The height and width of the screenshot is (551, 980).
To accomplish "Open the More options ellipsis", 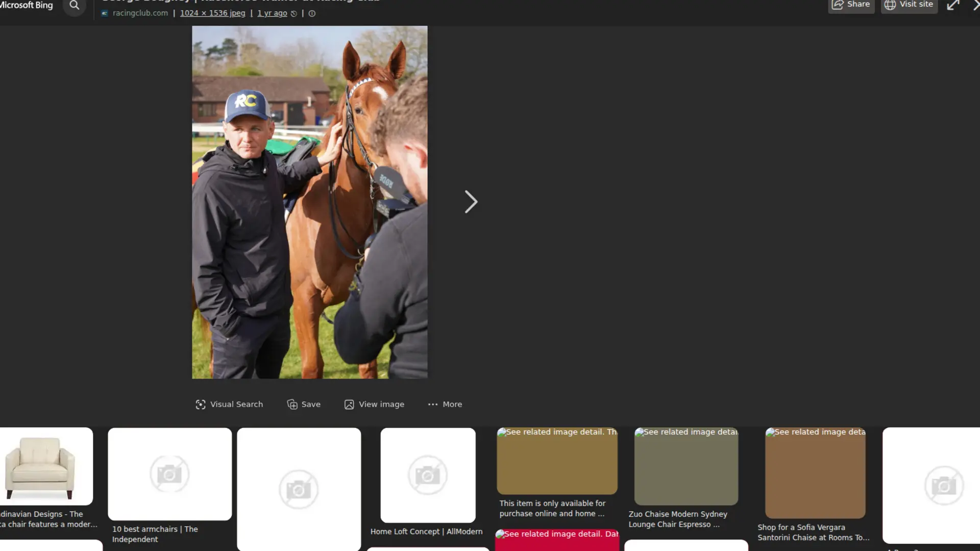I will point(445,404).
